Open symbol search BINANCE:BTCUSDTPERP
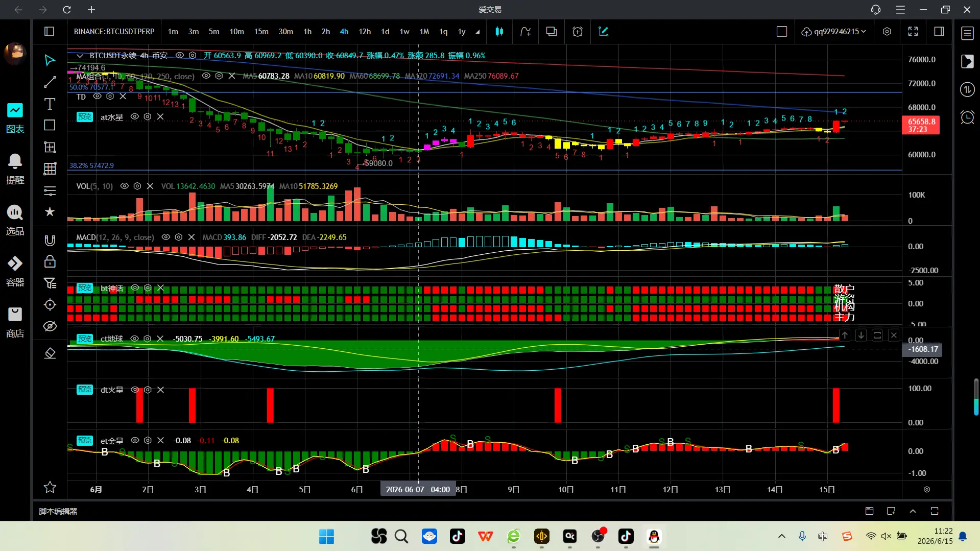Viewport: 980px width, 551px height. pyautogui.click(x=114, y=32)
